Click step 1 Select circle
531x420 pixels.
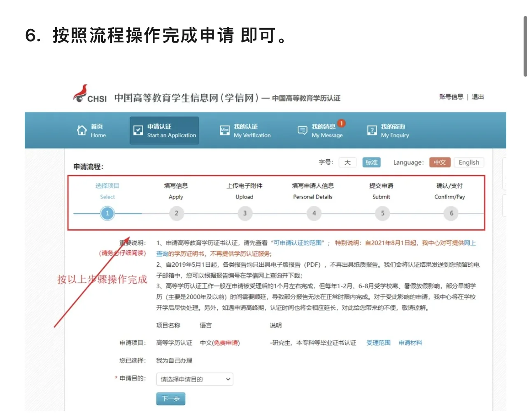pos(107,213)
